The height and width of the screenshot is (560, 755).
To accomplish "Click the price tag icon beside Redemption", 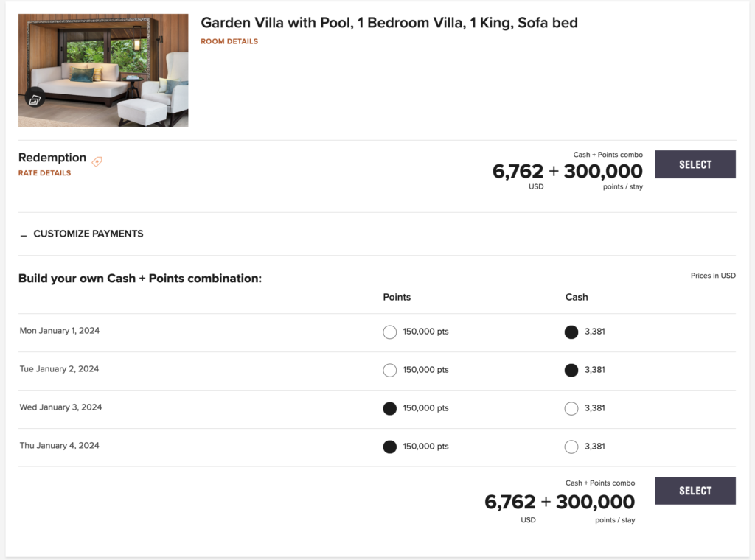I will click(x=97, y=161).
